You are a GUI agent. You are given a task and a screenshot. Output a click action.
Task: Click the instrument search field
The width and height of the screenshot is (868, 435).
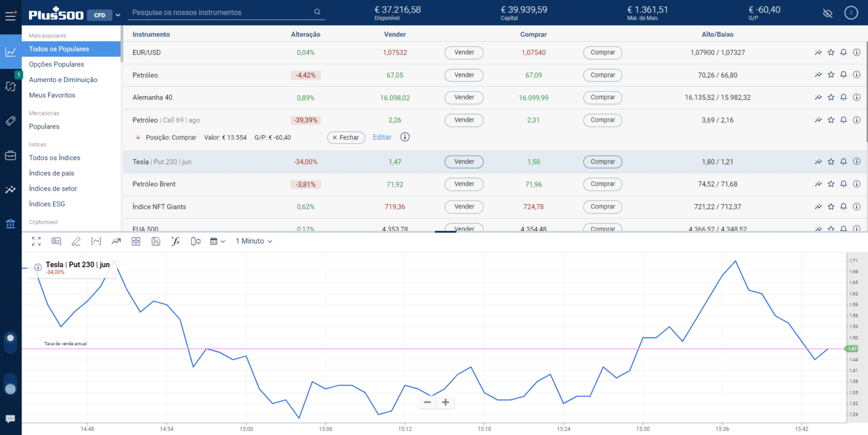pos(220,12)
